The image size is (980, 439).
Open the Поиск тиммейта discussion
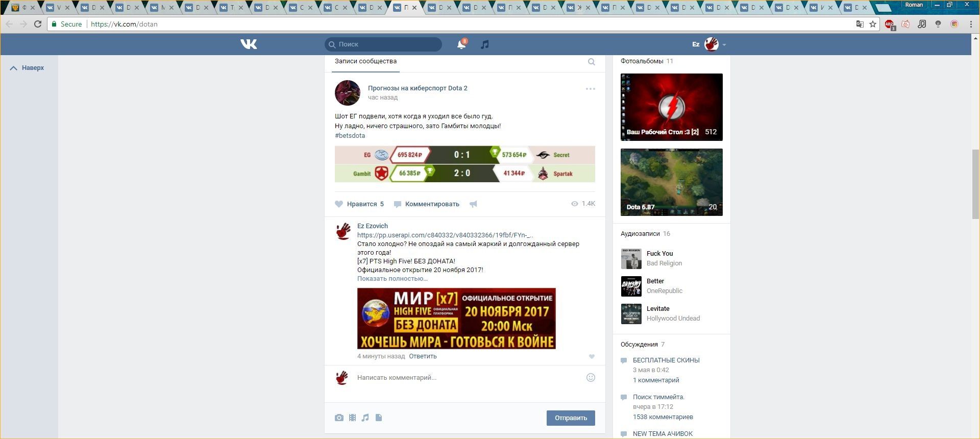658,397
